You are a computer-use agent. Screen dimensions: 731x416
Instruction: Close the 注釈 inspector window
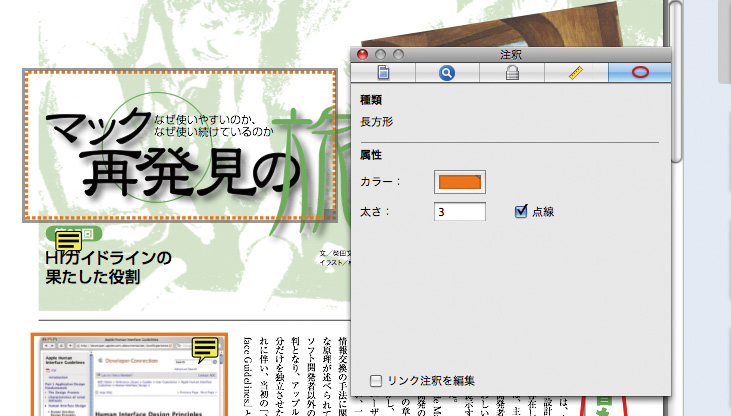362,55
